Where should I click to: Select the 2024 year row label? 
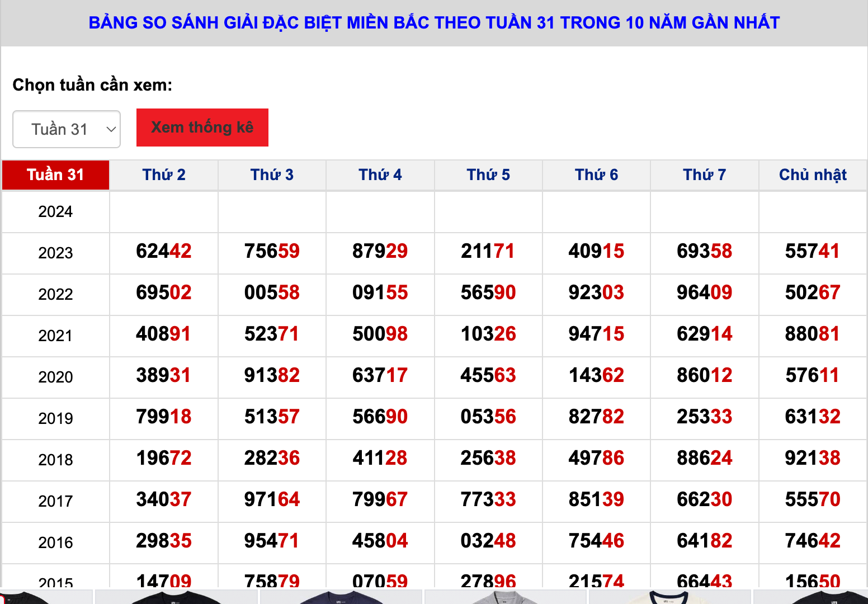[55, 212]
